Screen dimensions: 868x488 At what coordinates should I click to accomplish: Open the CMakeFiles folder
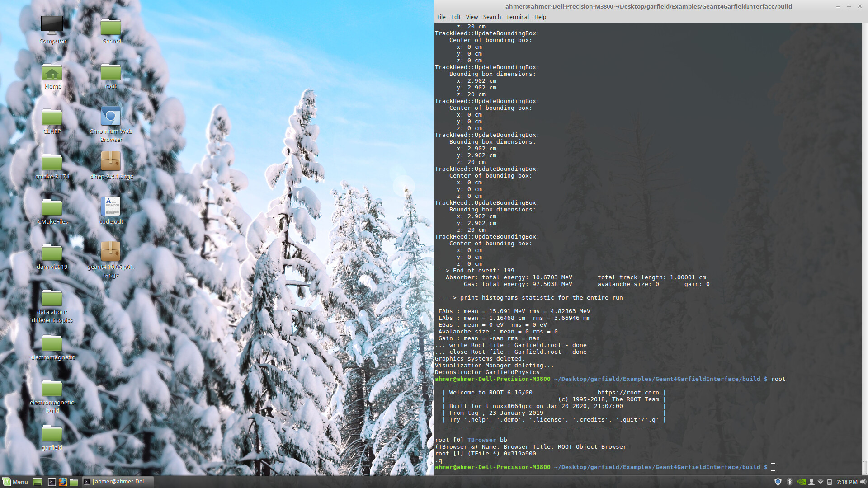tap(52, 211)
